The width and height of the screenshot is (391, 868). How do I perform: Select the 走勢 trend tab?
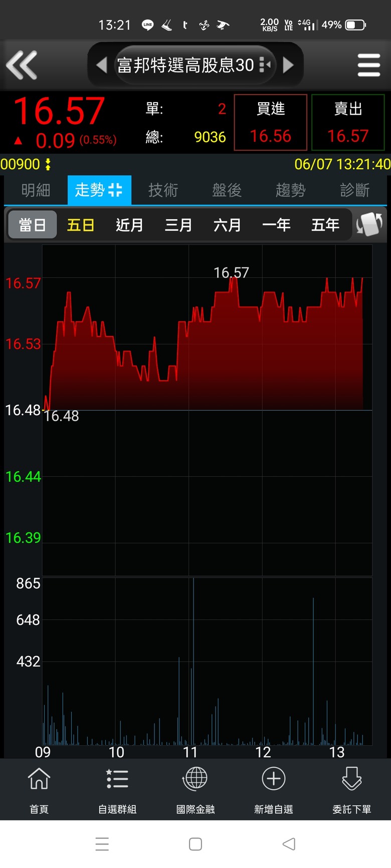coord(99,190)
